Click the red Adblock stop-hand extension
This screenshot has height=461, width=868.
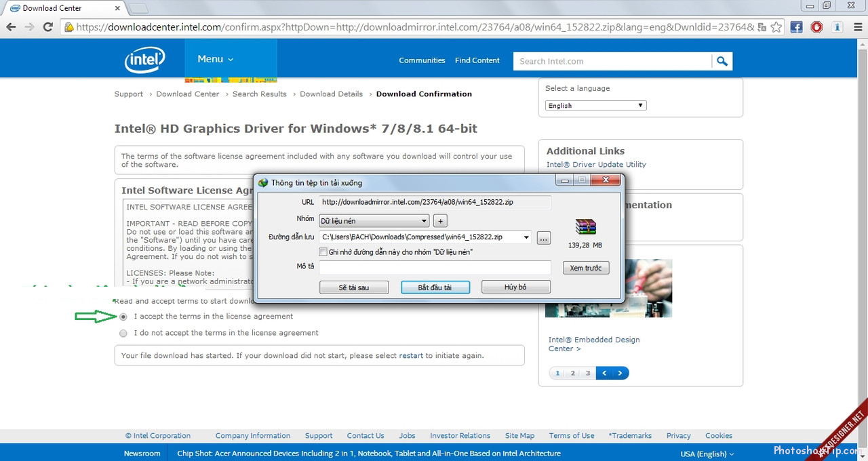(817, 27)
